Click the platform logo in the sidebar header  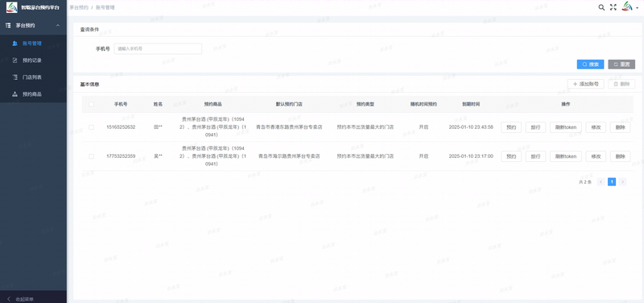tap(11, 7)
